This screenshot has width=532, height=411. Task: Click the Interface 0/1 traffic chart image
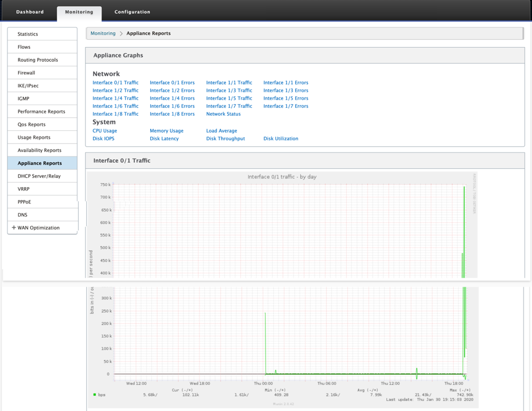pos(282,290)
